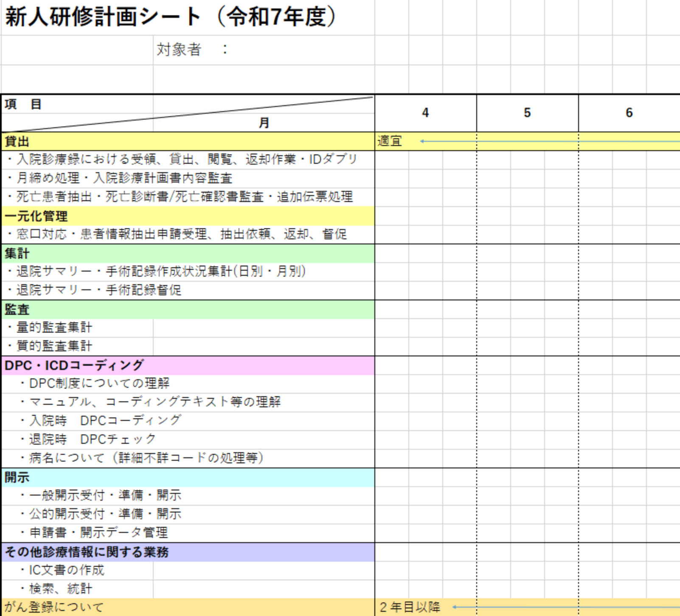Select row 一般開示受付・準備・開示

point(188,496)
